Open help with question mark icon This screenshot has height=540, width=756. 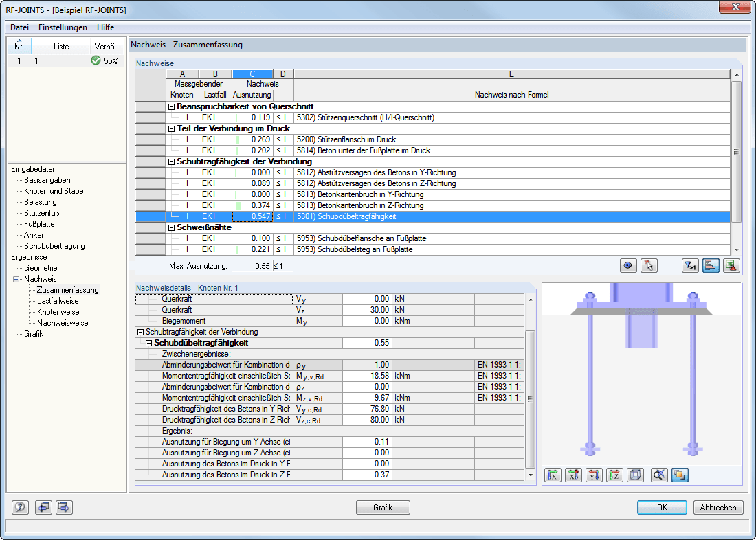[20, 507]
